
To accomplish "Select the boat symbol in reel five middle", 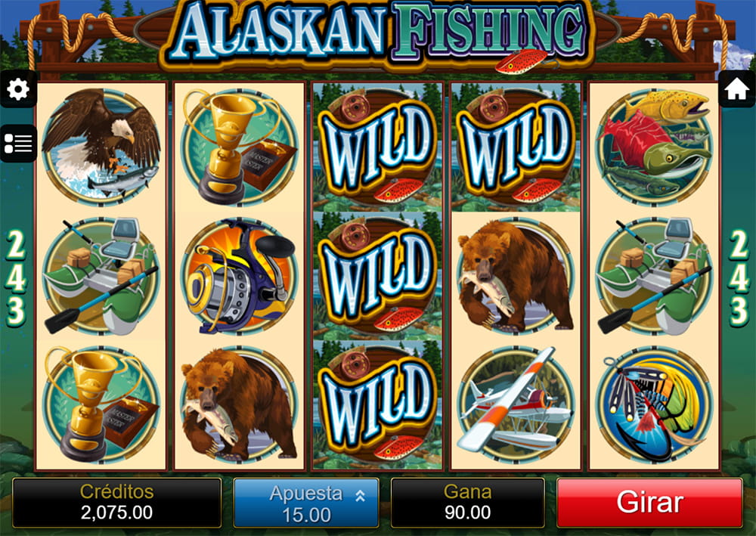I will [x=654, y=276].
